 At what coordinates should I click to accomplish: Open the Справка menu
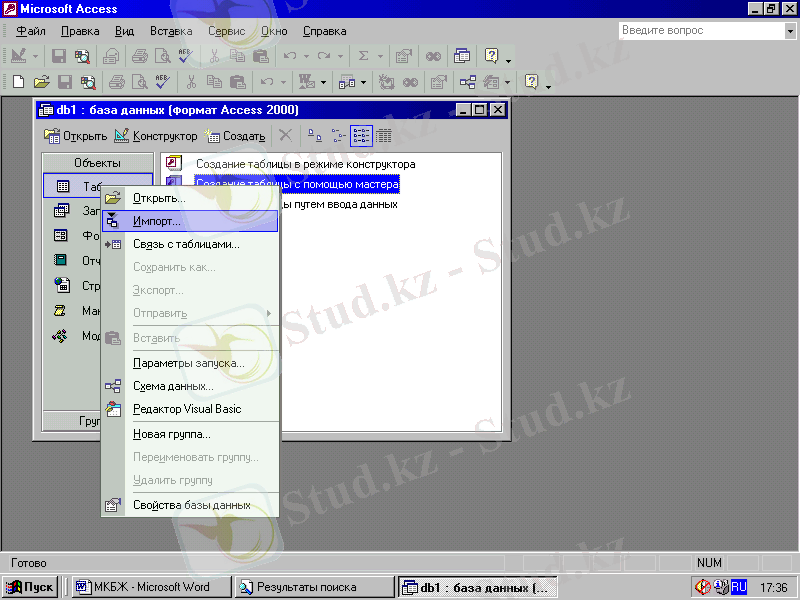324,32
